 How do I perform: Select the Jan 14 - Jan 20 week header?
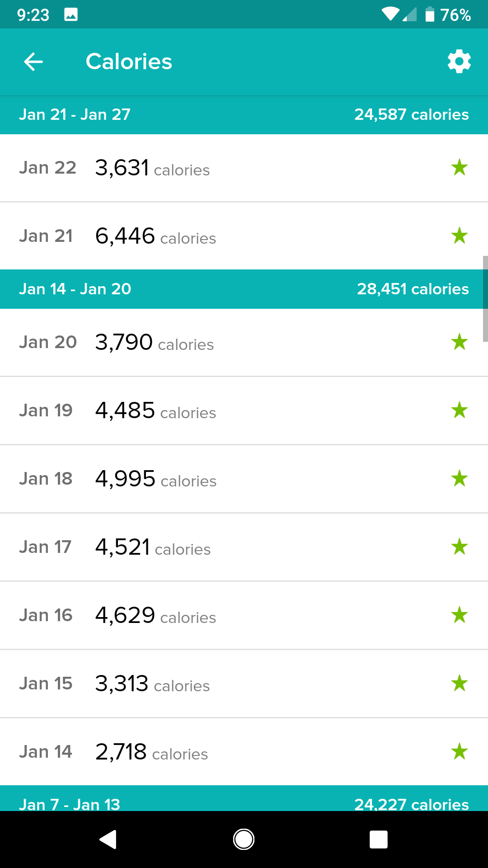pyautogui.click(x=244, y=289)
